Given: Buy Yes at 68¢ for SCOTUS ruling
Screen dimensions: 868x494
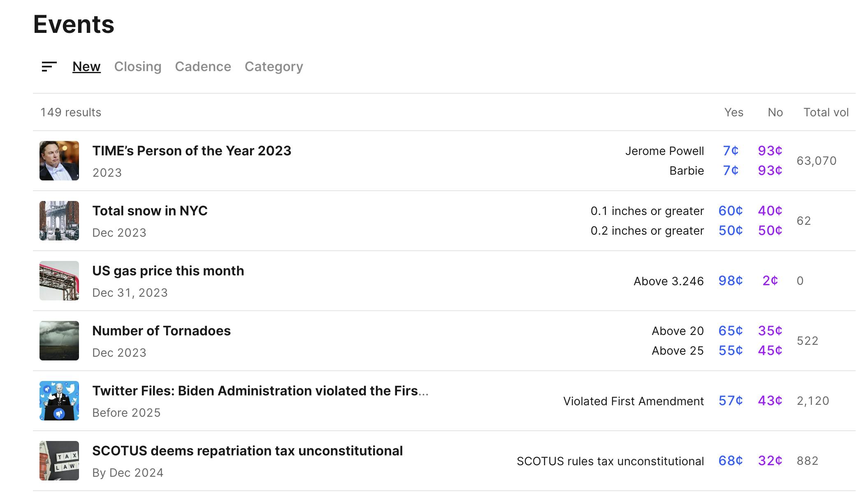Looking at the screenshot, I should coord(731,461).
